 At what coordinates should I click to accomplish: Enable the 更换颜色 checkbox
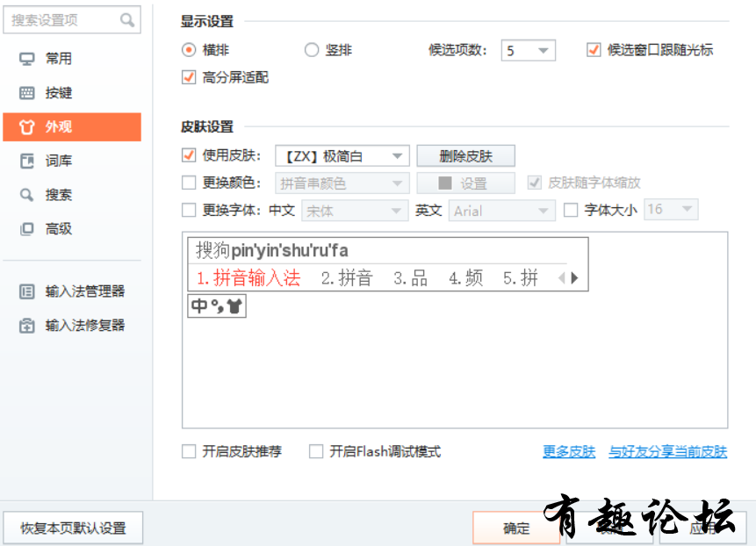(x=189, y=183)
